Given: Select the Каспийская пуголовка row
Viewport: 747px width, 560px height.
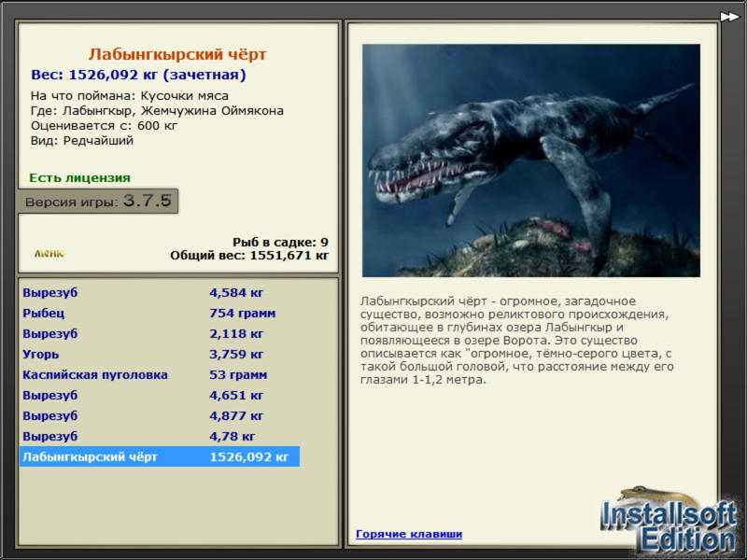Looking at the screenshot, I should 160,375.
